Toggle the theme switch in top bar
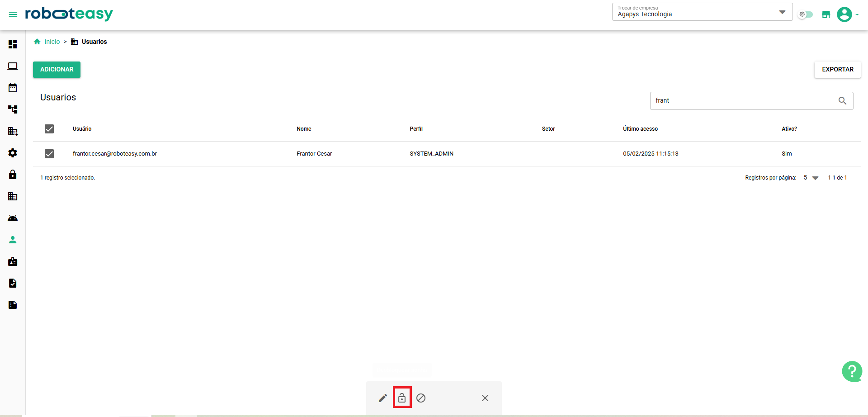Screen dimensions: 868x417 click(x=806, y=14)
